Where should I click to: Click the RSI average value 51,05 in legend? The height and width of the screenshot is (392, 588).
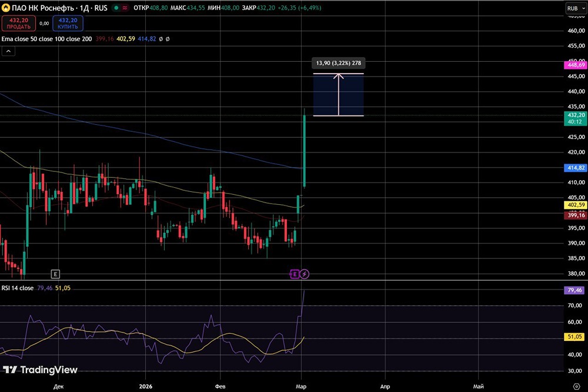(63, 288)
